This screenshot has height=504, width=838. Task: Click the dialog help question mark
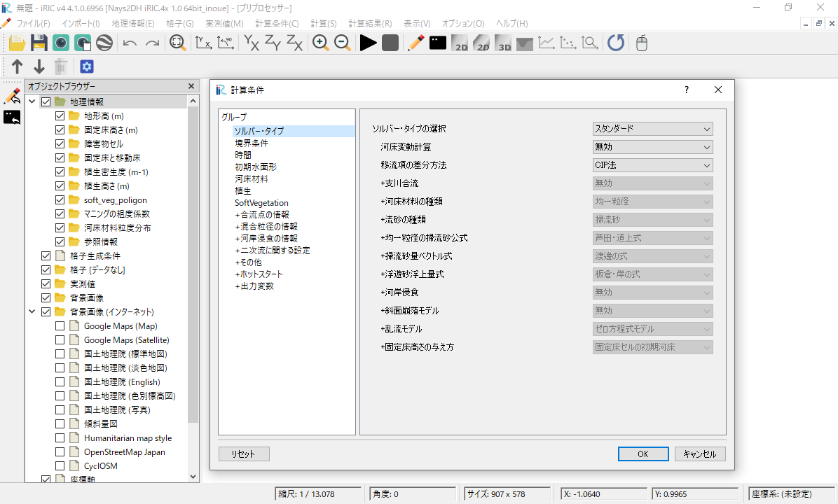[x=687, y=90]
